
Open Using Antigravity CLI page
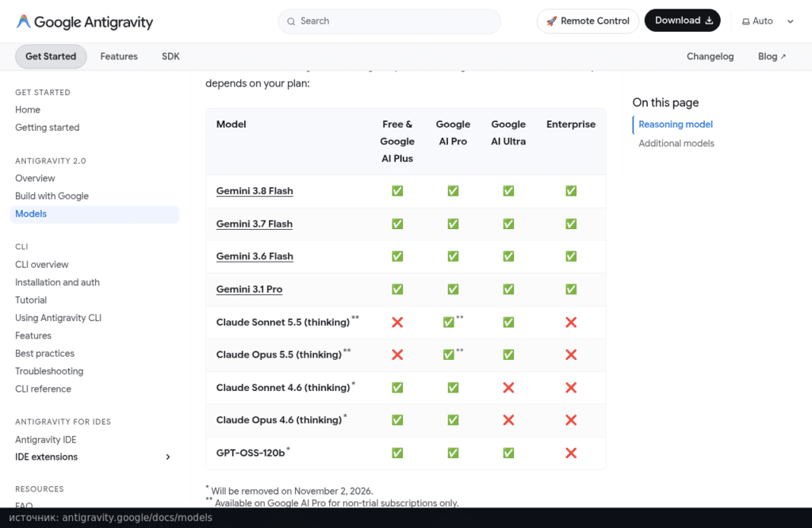point(58,318)
